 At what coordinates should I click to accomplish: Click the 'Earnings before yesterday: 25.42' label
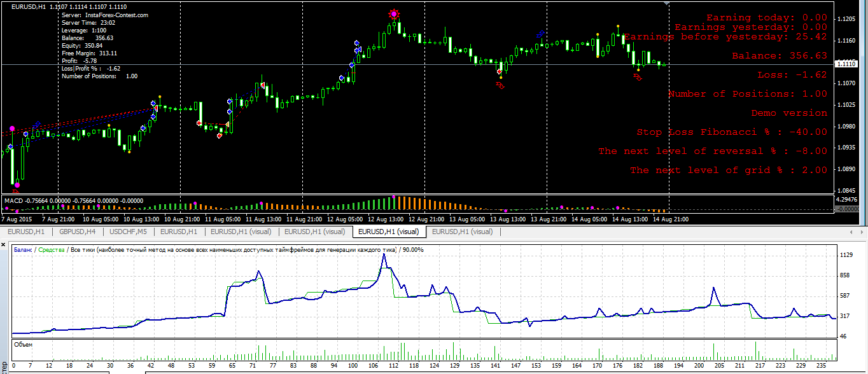[725, 37]
